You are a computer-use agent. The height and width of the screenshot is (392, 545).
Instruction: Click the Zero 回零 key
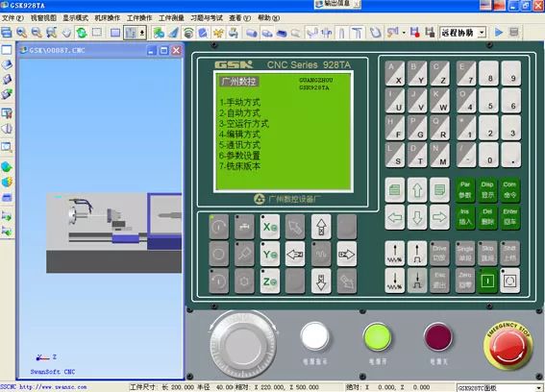coord(465,281)
